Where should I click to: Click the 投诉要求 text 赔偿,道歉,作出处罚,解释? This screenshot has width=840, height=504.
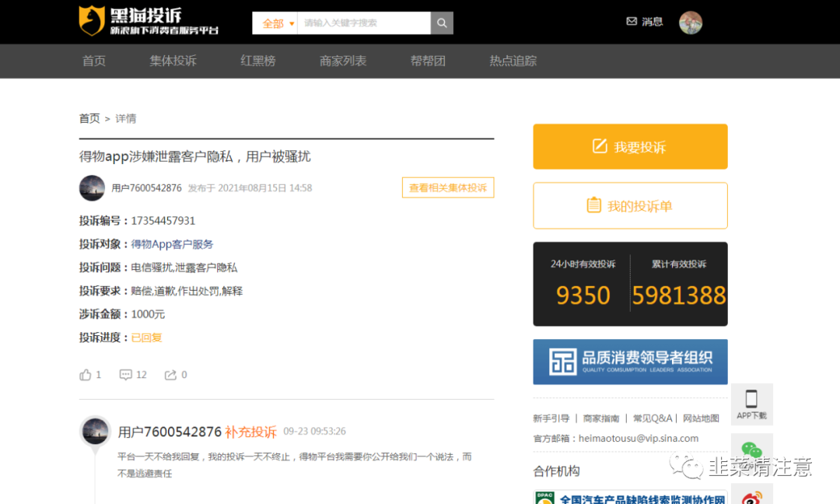[187, 291]
